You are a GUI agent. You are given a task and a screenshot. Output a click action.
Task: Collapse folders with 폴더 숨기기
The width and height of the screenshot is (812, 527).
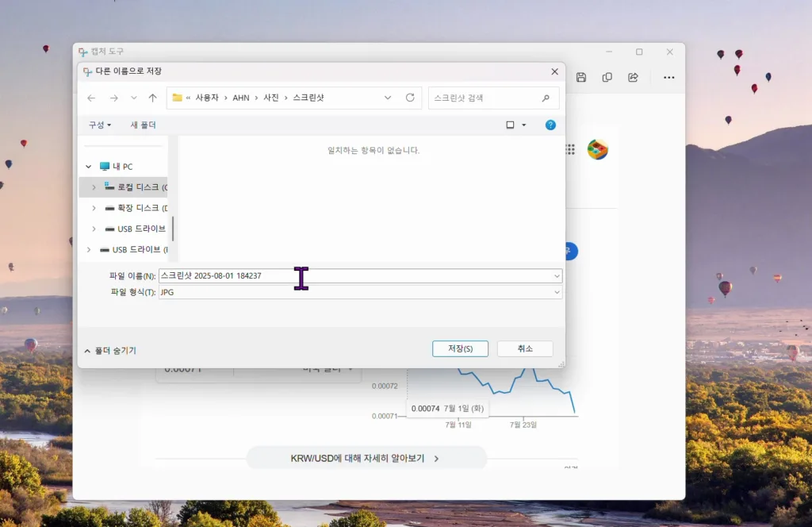[x=109, y=351]
